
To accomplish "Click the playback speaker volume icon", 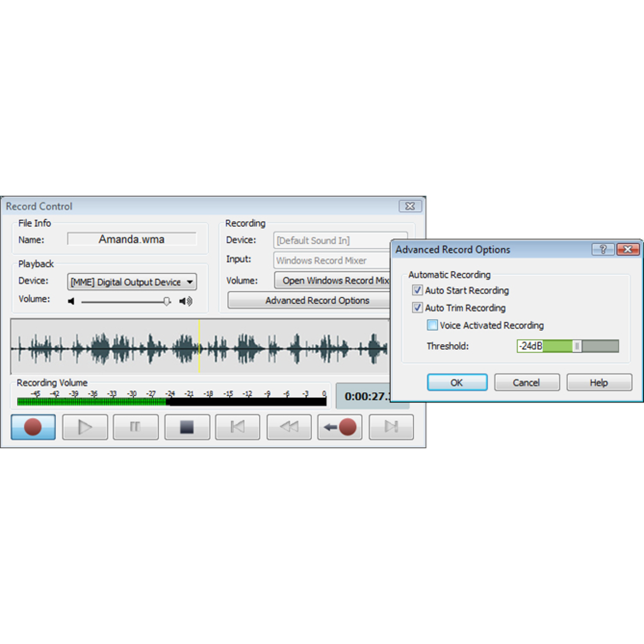I will [x=186, y=301].
